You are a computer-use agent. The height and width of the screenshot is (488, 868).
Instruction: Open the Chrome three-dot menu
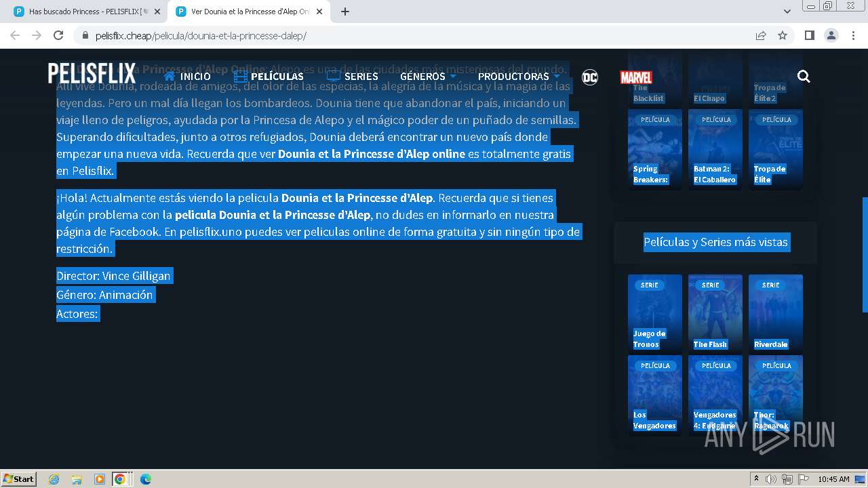tap(853, 35)
